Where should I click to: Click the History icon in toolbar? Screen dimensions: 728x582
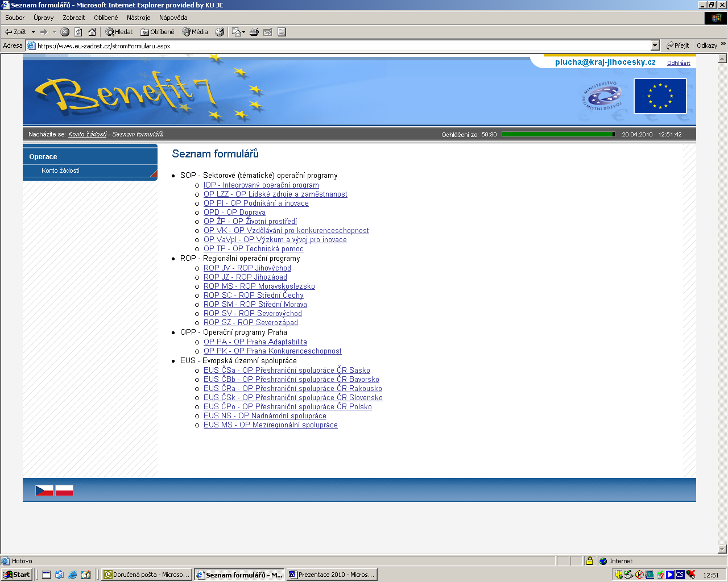(x=220, y=32)
